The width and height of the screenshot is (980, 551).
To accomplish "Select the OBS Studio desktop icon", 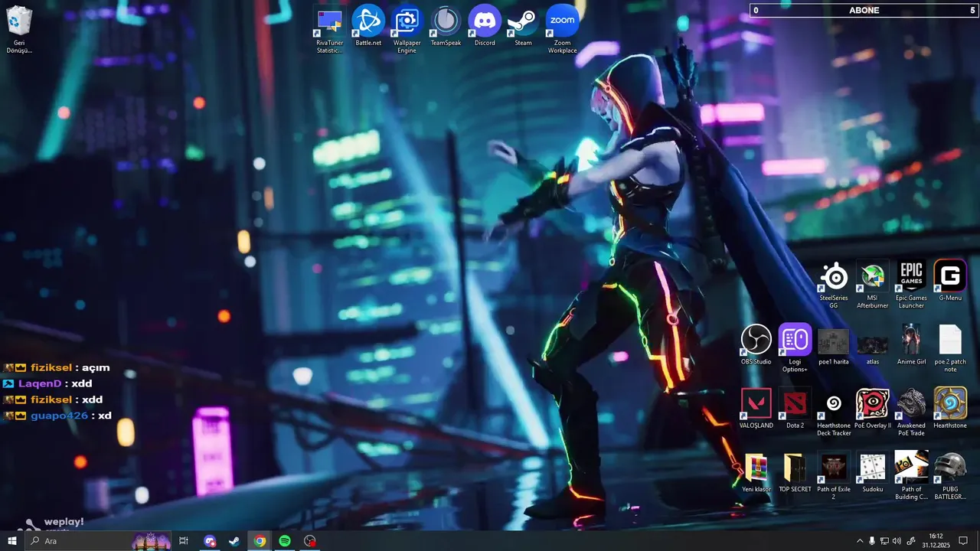I will pyautogui.click(x=756, y=344).
